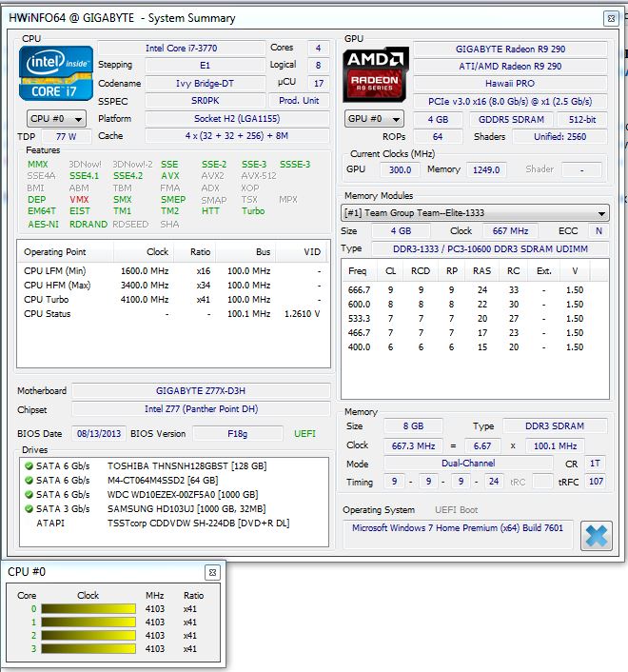Image resolution: width=628 pixels, height=672 pixels.
Task: Select the Intel Z77 chipset field
Action: point(201,409)
